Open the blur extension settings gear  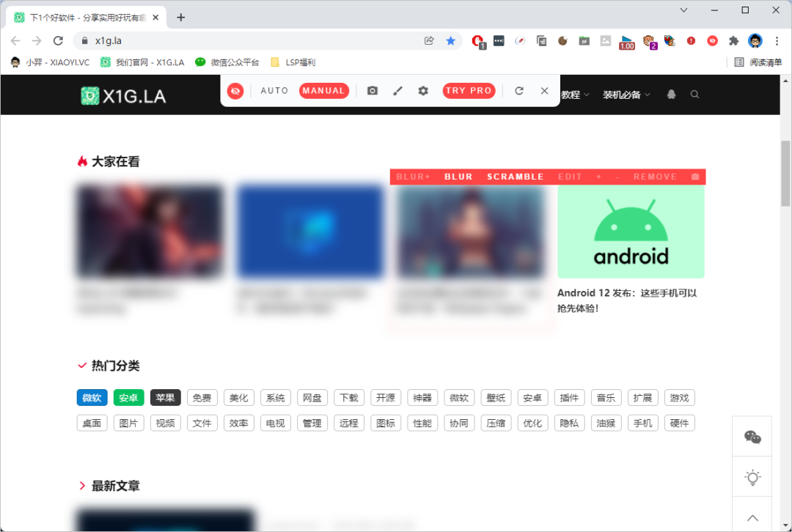pos(423,91)
